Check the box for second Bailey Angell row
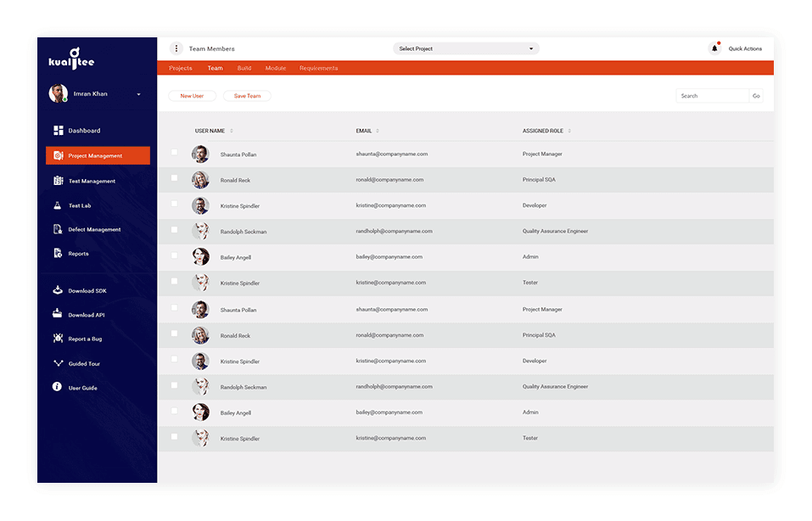The width and height of the screenshot is (812, 521). tap(175, 412)
